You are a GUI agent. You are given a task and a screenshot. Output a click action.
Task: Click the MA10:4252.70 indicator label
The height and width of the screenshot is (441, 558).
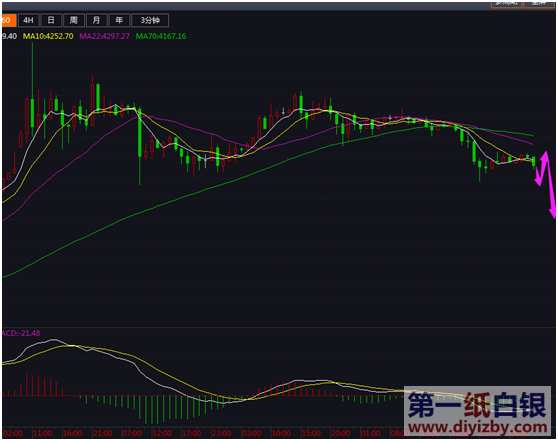pos(48,36)
